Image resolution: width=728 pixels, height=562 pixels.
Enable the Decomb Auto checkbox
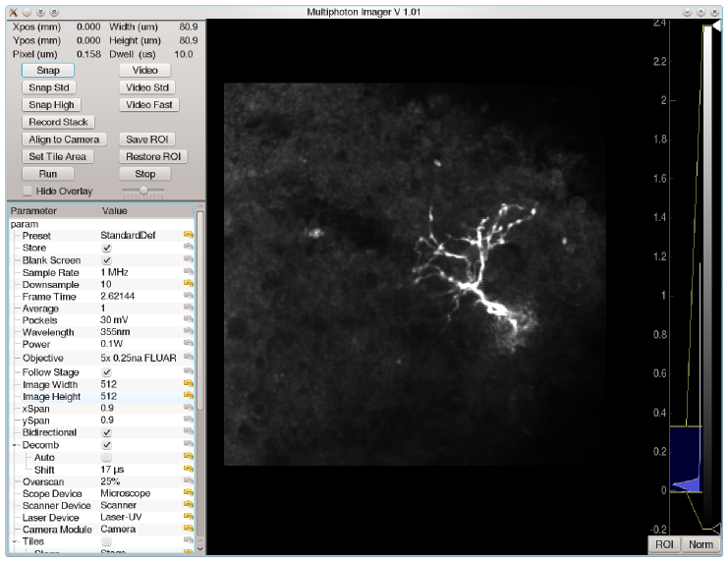click(x=107, y=458)
